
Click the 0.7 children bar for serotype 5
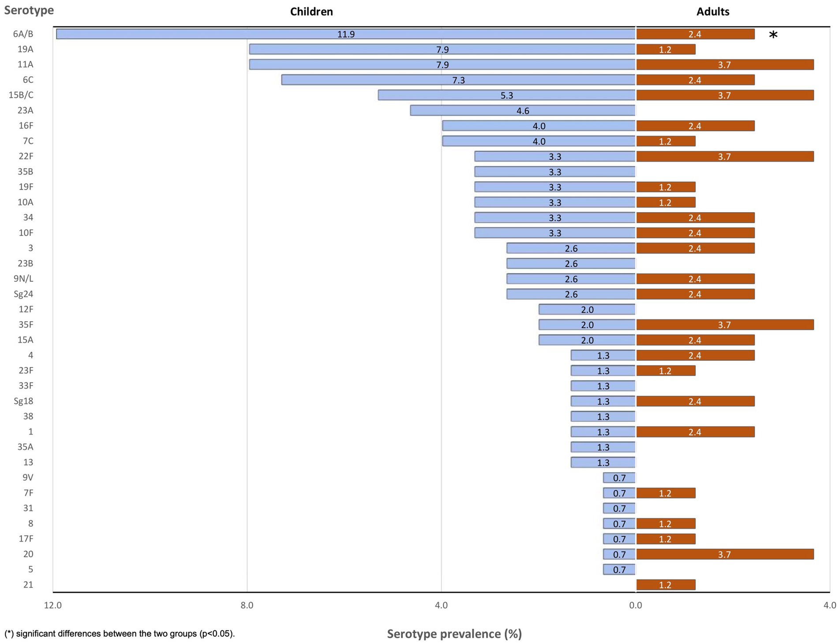coord(619,569)
